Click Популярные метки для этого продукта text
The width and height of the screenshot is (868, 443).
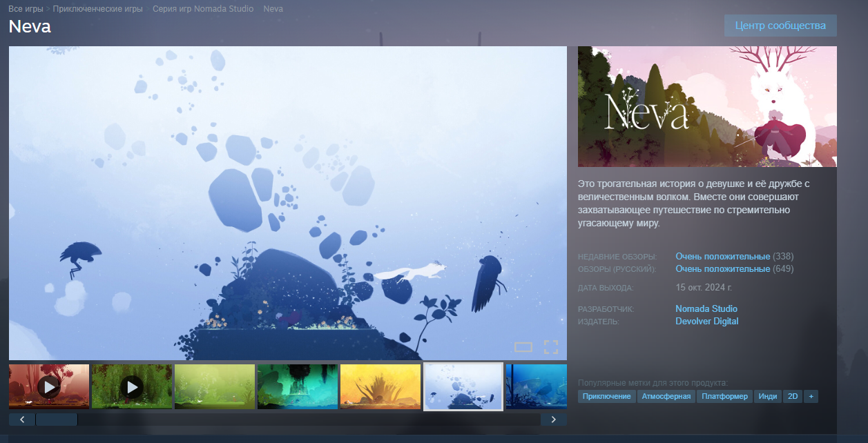[x=653, y=383]
